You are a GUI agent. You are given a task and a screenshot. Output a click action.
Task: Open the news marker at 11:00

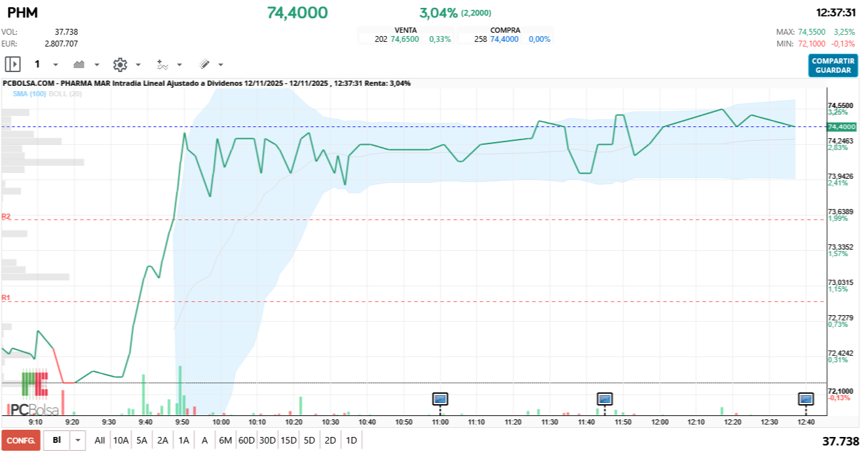(440, 398)
